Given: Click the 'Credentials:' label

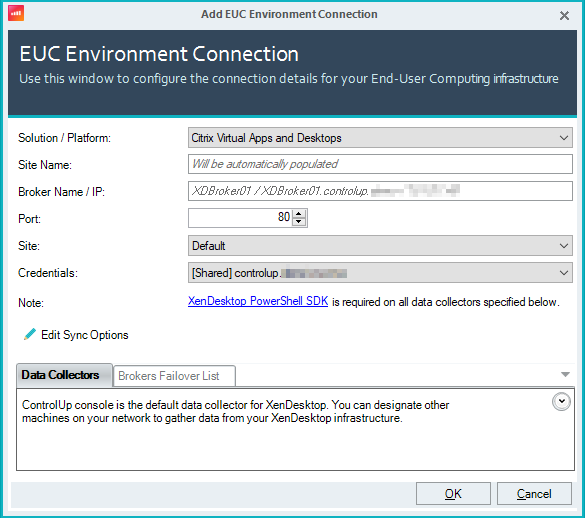Looking at the screenshot, I should coord(48,273).
